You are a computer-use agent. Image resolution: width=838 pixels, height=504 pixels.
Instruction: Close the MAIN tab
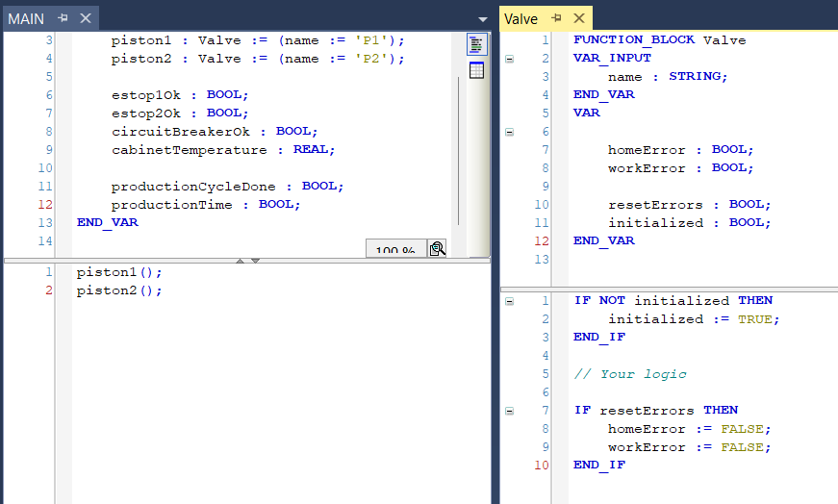(x=85, y=18)
